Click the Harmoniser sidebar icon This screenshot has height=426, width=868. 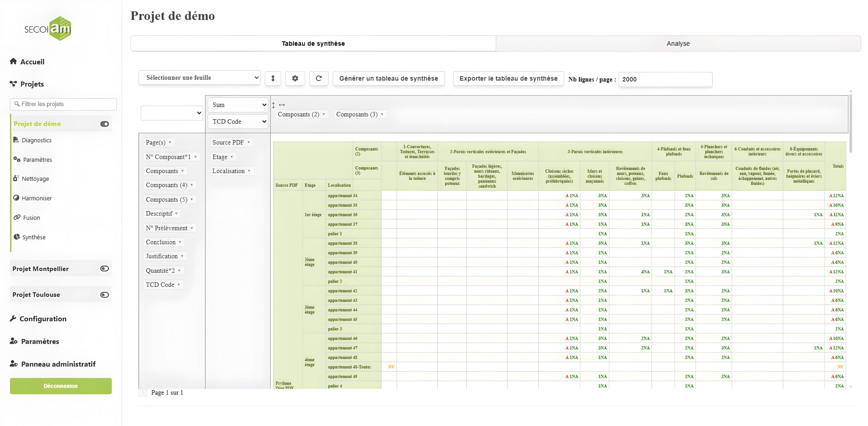coord(16,198)
